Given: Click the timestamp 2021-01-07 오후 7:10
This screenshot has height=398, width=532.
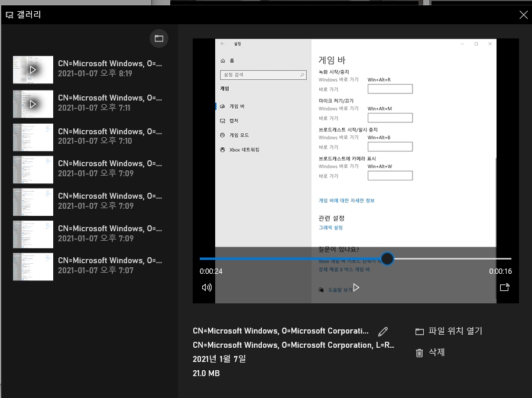Looking at the screenshot, I should [95, 141].
